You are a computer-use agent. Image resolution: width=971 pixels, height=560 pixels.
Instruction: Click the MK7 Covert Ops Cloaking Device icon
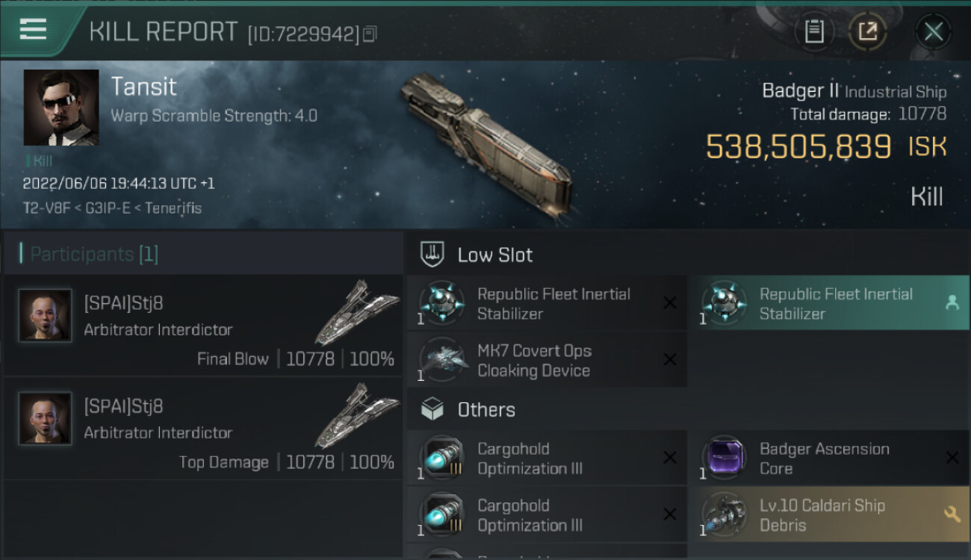coord(442,360)
